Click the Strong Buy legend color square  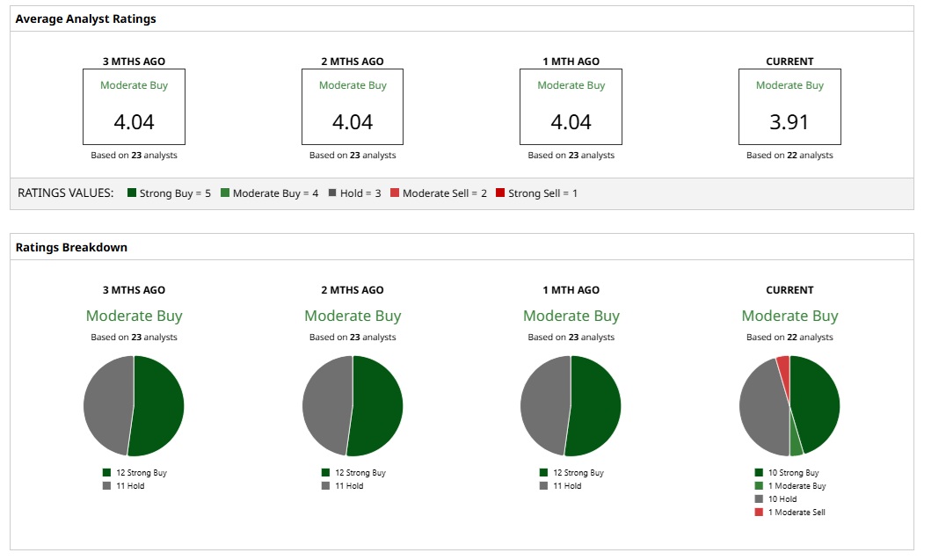(x=132, y=193)
